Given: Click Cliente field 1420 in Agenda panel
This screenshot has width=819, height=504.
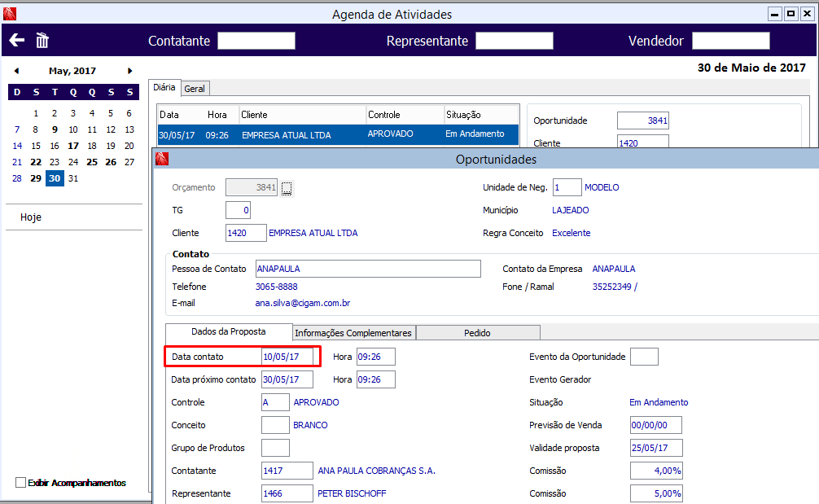Looking at the screenshot, I should pos(643,142).
